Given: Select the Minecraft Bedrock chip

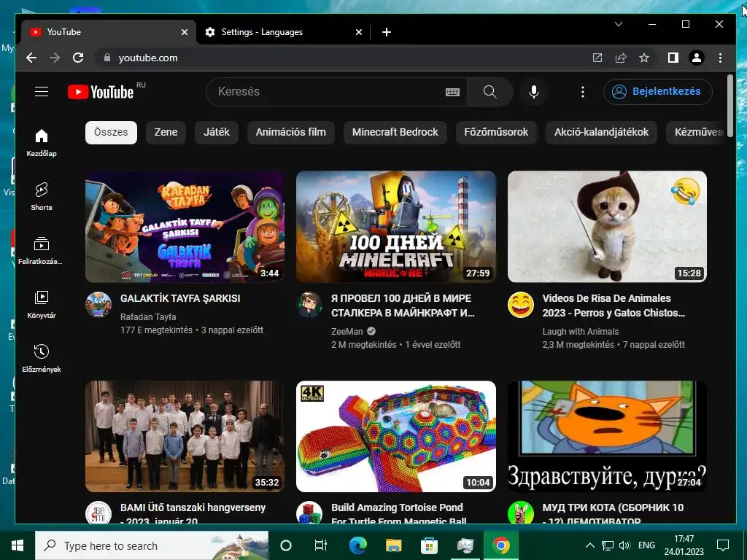Looking at the screenshot, I should pyautogui.click(x=395, y=133).
